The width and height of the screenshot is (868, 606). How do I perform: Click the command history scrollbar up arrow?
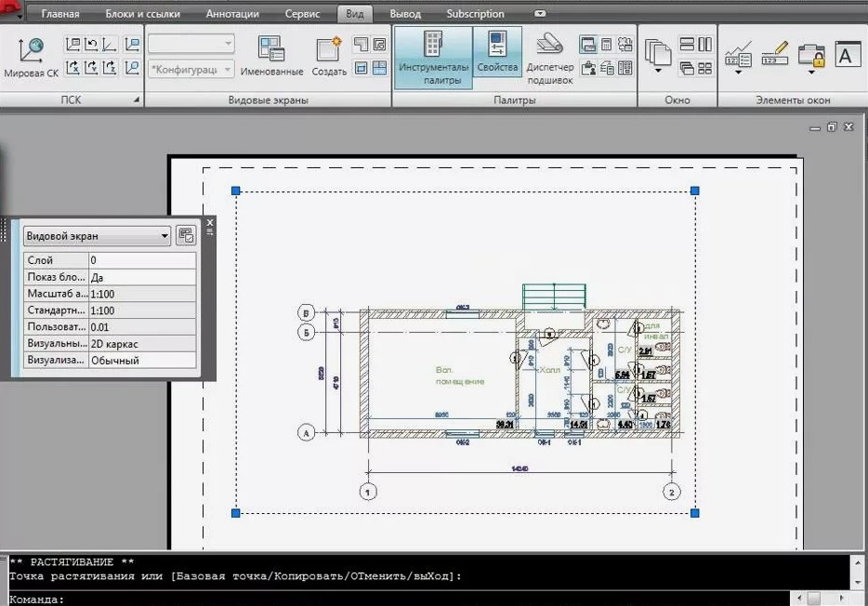858,562
